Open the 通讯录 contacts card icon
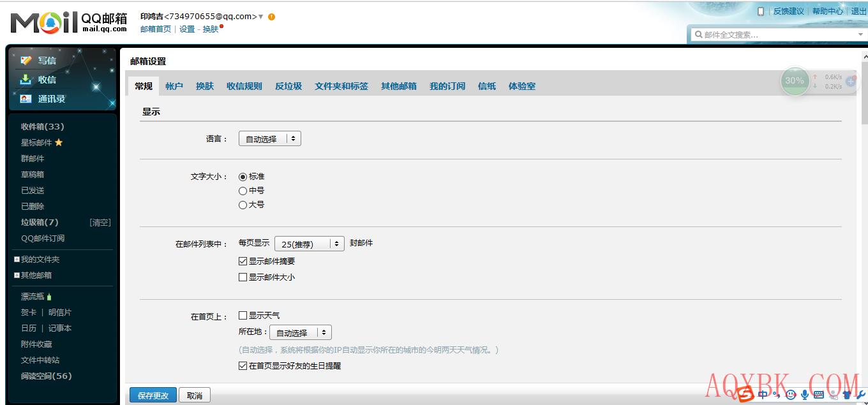The height and width of the screenshot is (405, 868). [x=26, y=98]
